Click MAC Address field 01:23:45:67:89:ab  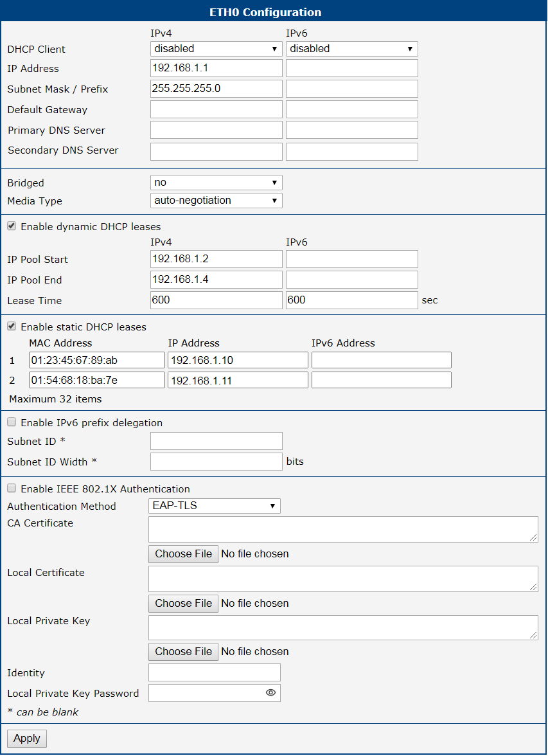(97, 360)
